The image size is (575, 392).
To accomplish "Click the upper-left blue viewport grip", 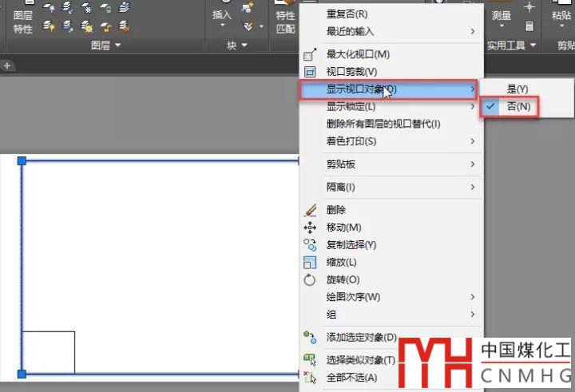I will (22, 160).
